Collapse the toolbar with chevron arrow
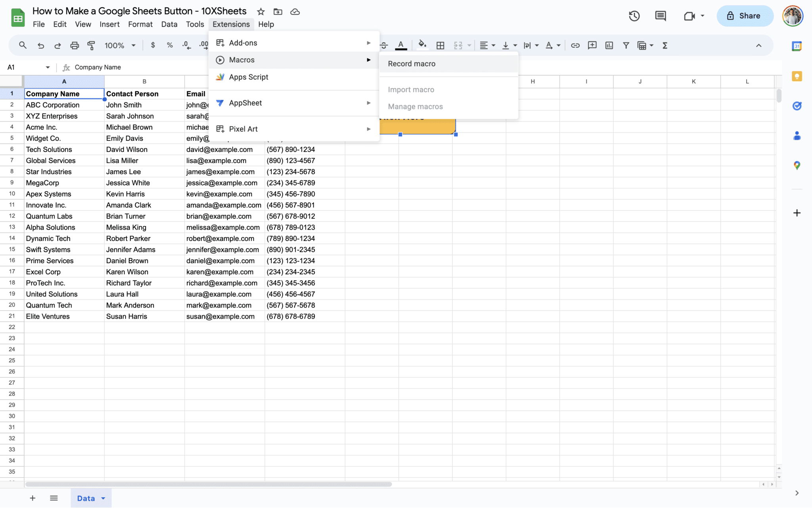Image resolution: width=812 pixels, height=508 pixels. pos(758,45)
